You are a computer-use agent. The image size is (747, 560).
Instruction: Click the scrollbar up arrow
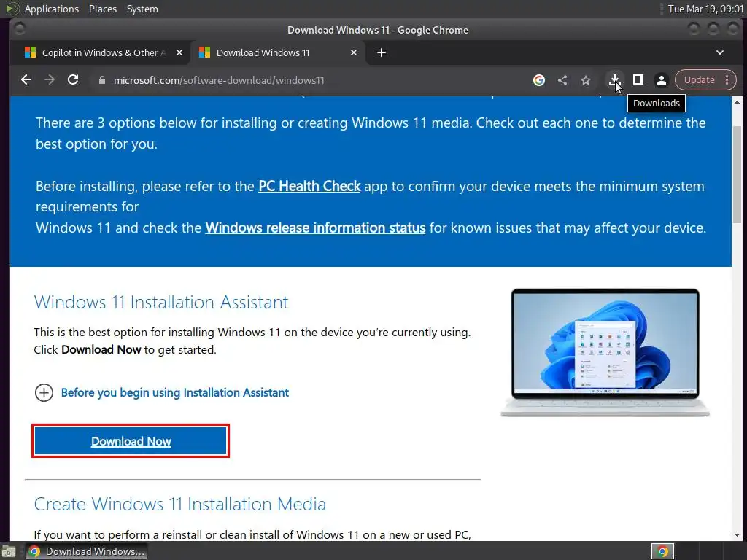point(737,101)
